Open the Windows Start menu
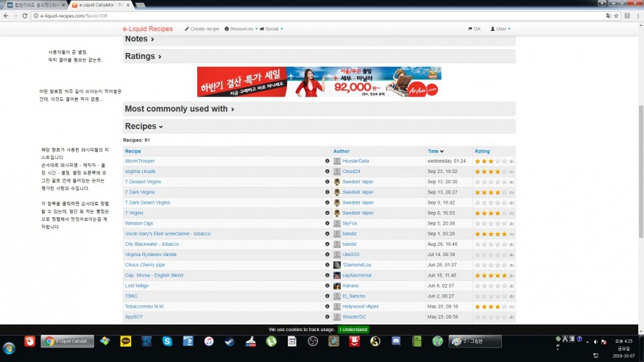 click(x=9, y=349)
